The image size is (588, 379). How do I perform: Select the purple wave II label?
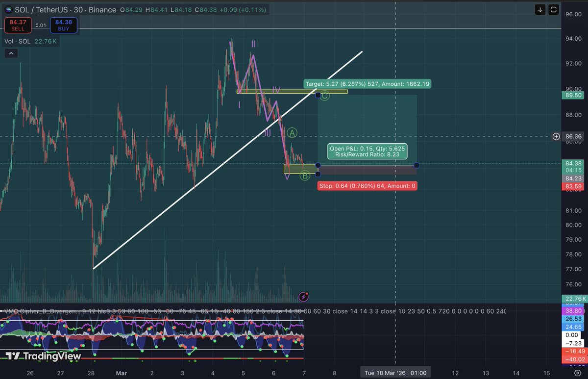[253, 44]
